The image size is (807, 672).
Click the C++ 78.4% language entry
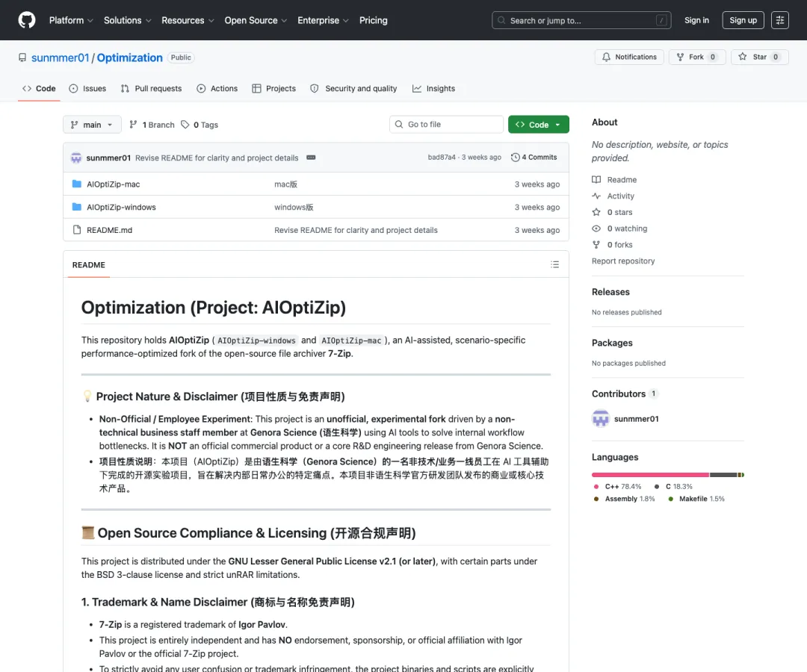[617, 486]
